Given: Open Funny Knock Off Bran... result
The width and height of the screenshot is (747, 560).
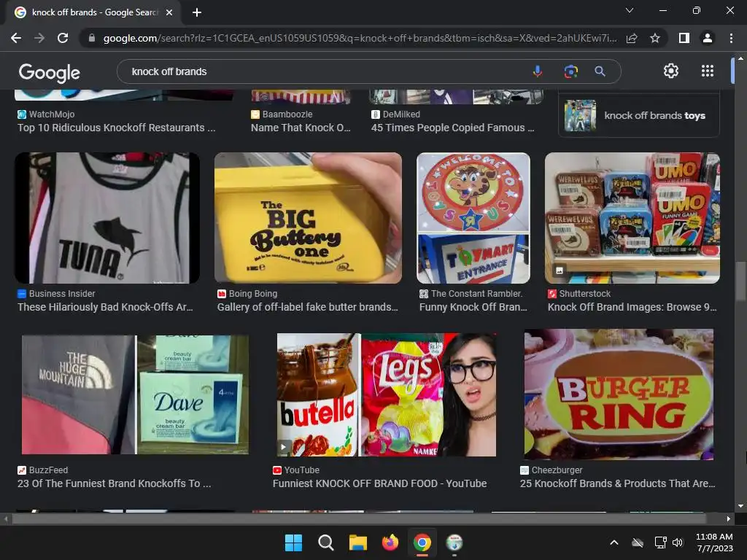Looking at the screenshot, I should [473, 307].
